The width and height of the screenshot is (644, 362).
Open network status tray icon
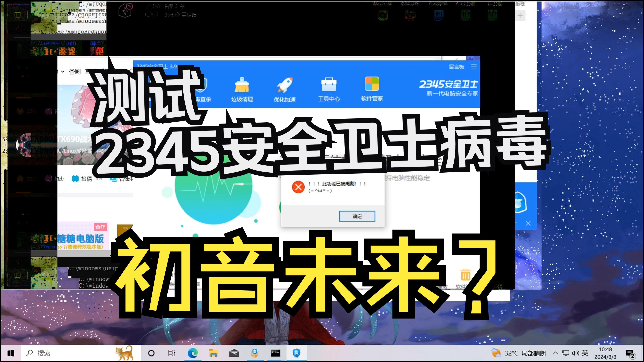[x=565, y=353]
